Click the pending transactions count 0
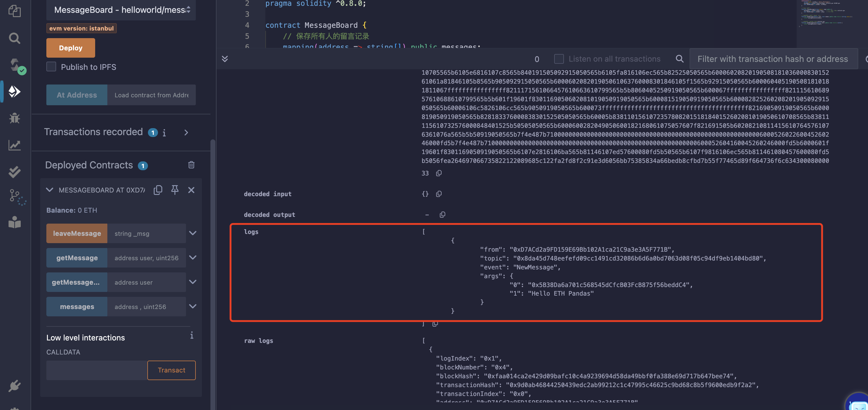This screenshot has width=868, height=410. 537,59
